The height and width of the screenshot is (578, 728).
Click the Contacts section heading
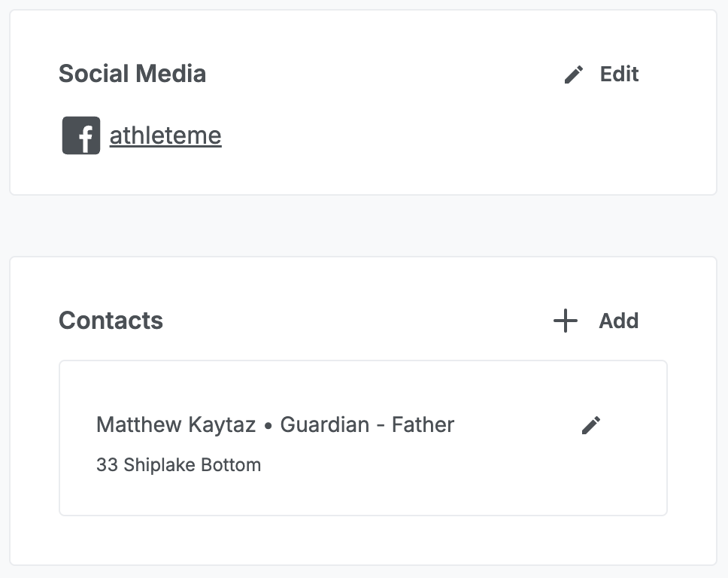click(x=111, y=321)
